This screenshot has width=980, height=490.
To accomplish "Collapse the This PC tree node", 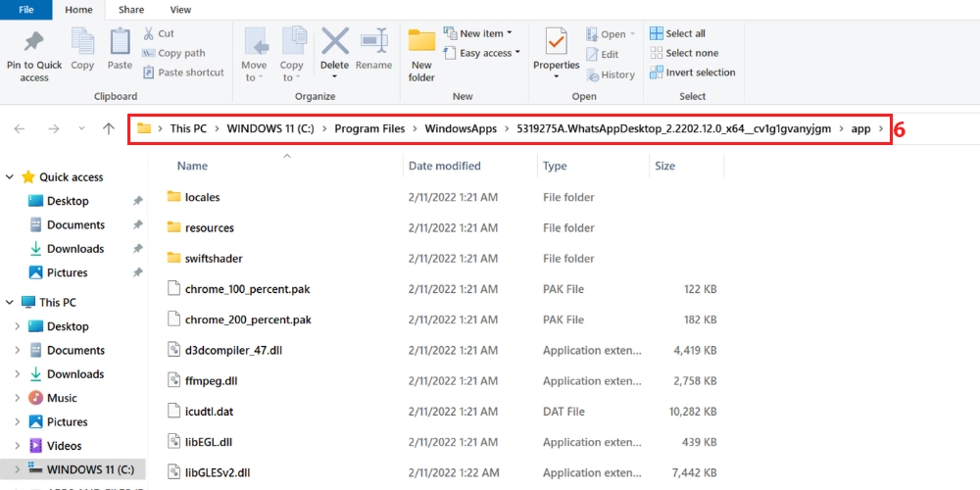I will coord(10,303).
